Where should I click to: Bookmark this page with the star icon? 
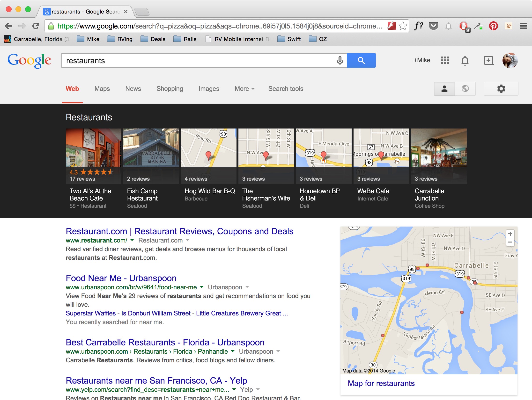403,26
